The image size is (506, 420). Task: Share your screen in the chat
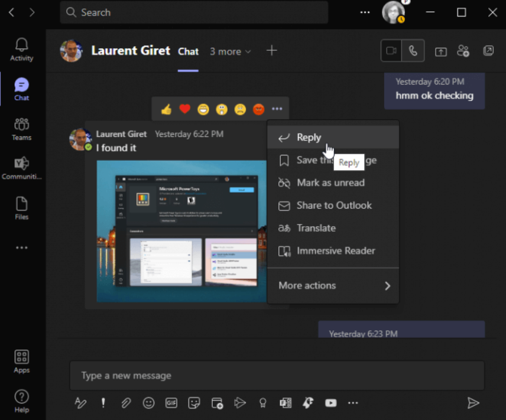pyautogui.click(x=441, y=51)
